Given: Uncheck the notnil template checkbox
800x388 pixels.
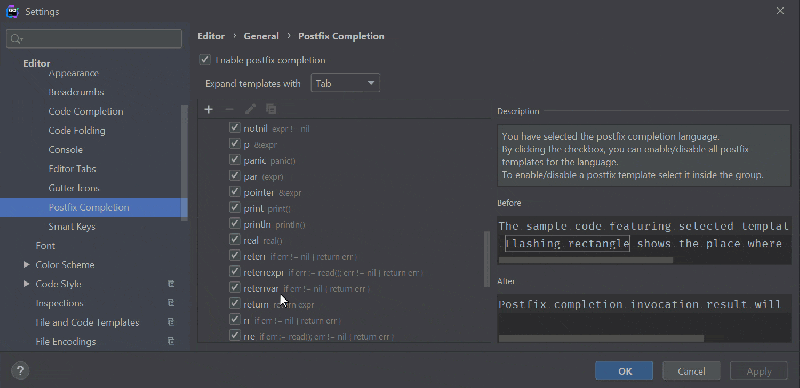Looking at the screenshot, I should click(x=235, y=128).
